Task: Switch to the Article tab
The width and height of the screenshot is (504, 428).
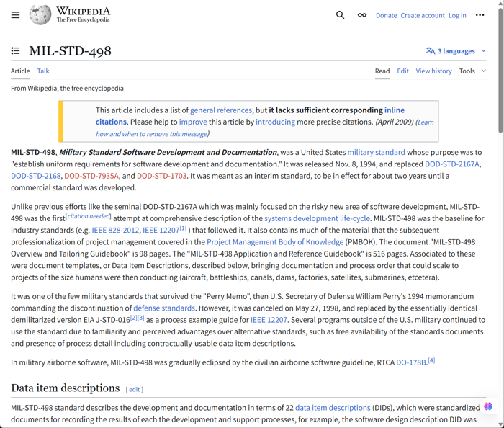Action: point(20,71)
